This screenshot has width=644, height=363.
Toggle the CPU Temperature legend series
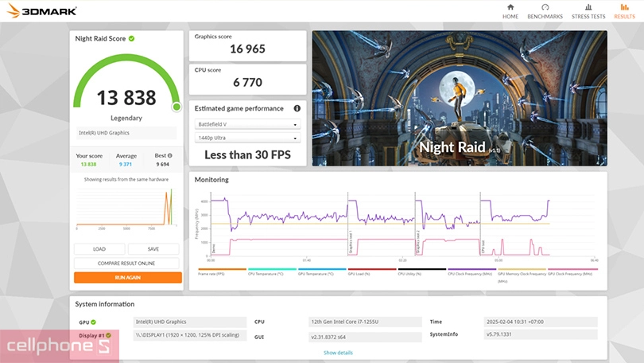tap(268, 273)
